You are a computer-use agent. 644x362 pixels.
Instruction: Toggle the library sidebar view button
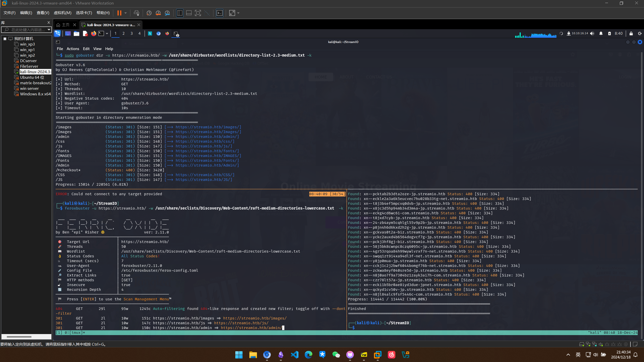(180, 13)
